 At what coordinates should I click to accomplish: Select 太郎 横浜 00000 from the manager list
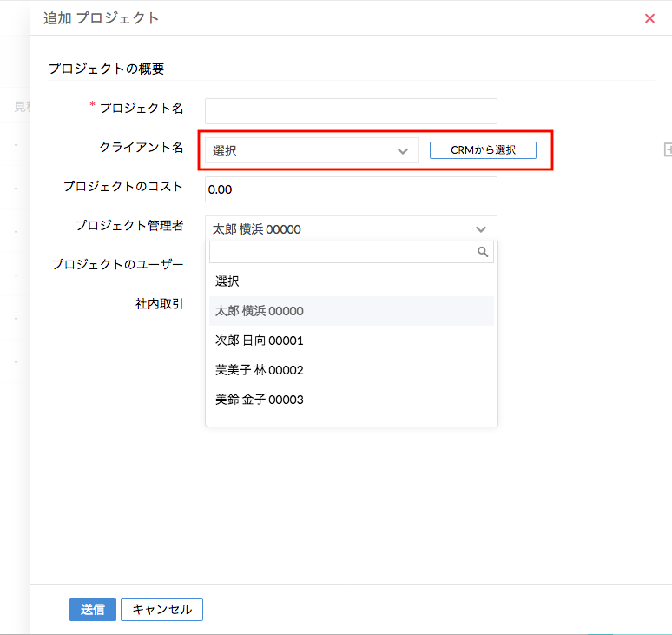(260, 311)
